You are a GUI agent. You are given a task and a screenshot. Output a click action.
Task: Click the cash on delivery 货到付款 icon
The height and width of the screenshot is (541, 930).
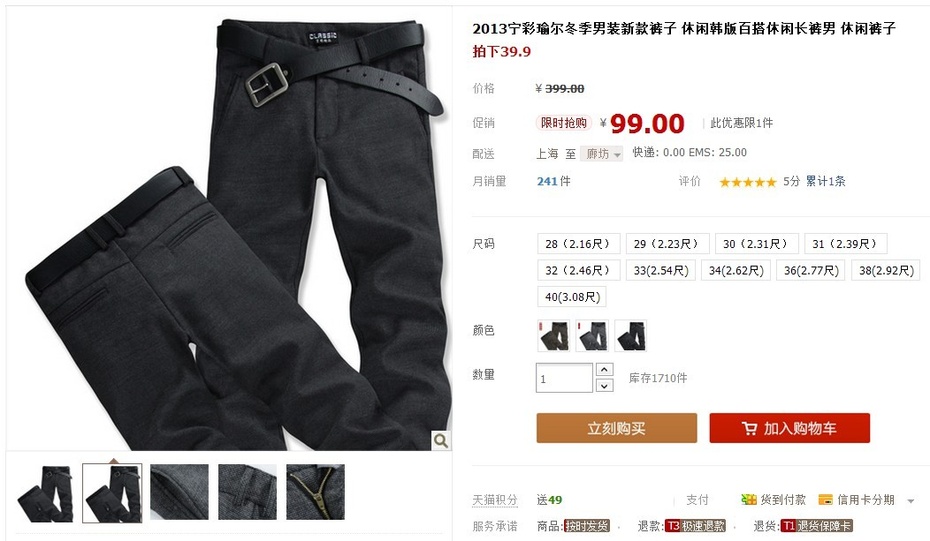coord(749,499)
